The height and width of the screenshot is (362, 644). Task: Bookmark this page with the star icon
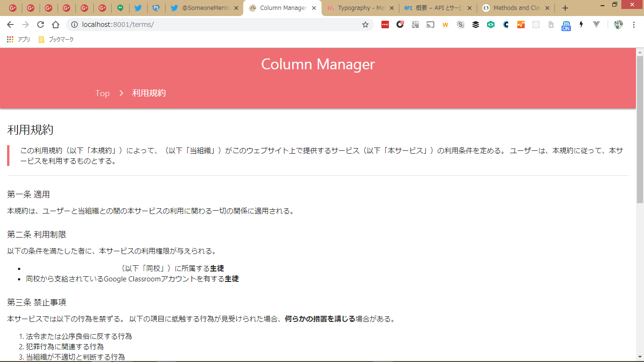[x=365, y=25]
